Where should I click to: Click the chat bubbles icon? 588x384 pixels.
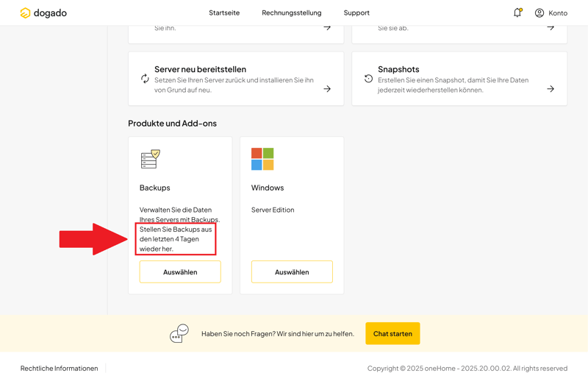point(179,333)
